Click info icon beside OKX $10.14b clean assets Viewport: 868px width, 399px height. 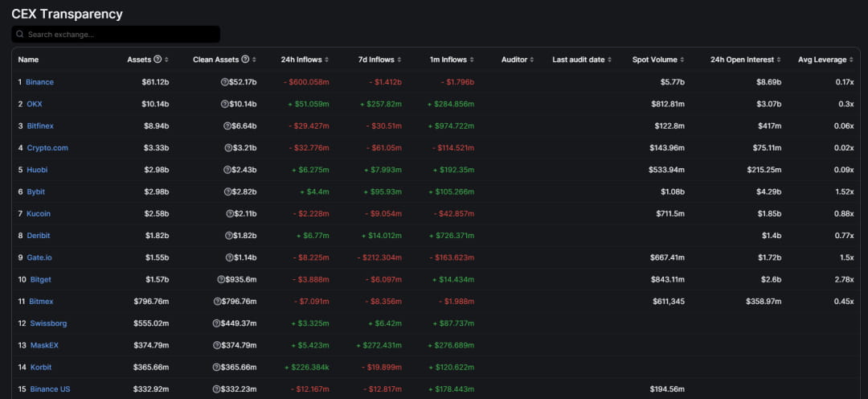click(x=224, y=105)
